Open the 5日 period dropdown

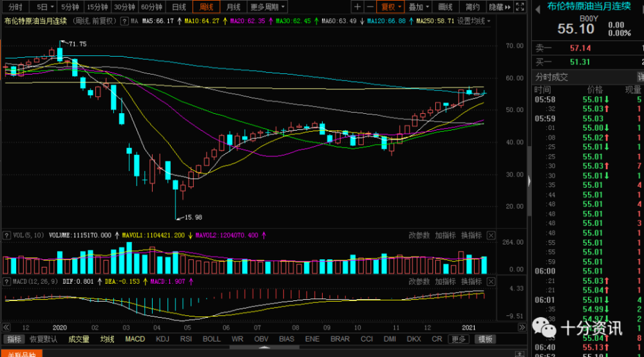45,7
